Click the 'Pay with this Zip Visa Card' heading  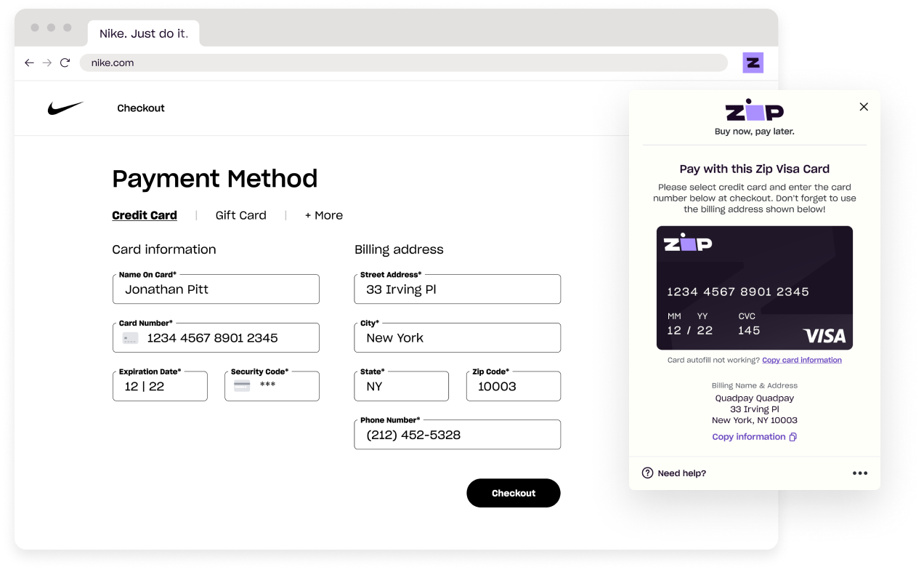point(755,169)
